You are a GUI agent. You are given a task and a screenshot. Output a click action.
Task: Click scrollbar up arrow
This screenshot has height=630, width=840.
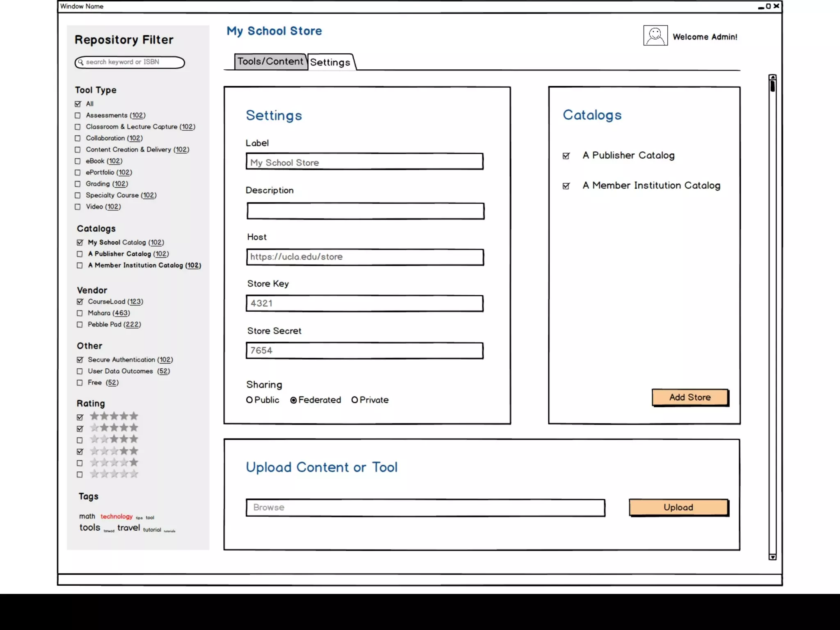[772, 77]
